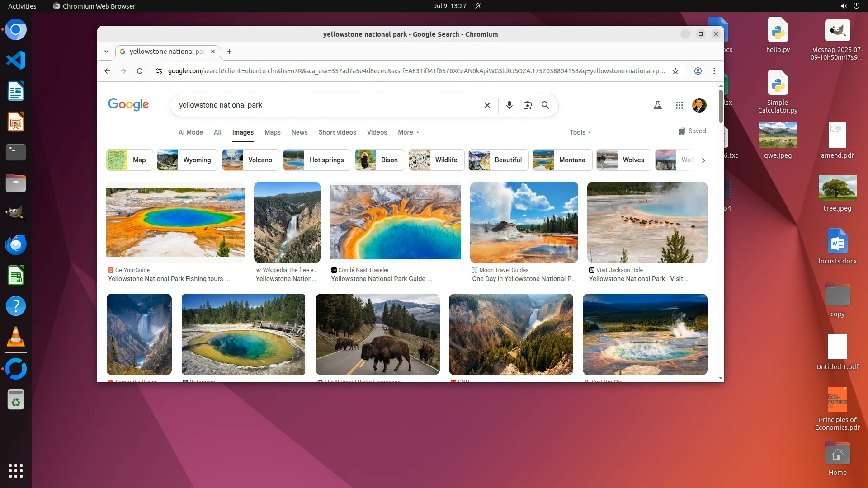Viewport: 868px width, 488px height.
Task: Launch VLC media player from dock
Action: pyautogui.click(x=16, y=337)
